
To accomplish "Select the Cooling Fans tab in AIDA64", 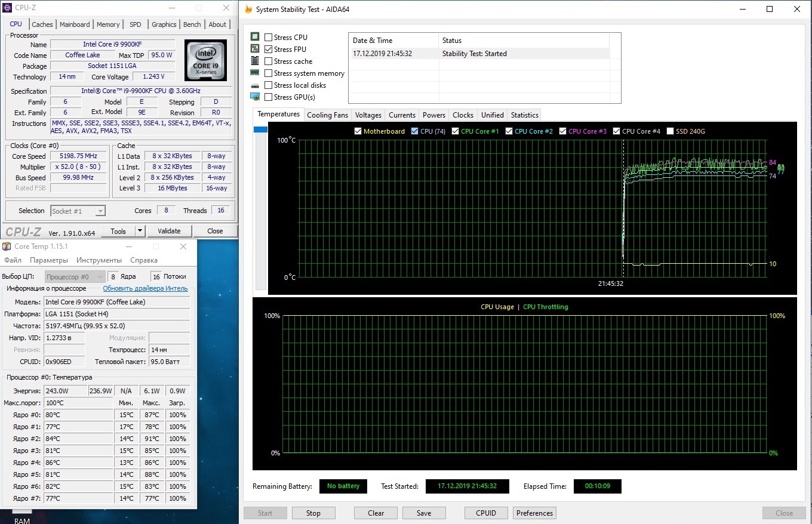I will (327, 115).
